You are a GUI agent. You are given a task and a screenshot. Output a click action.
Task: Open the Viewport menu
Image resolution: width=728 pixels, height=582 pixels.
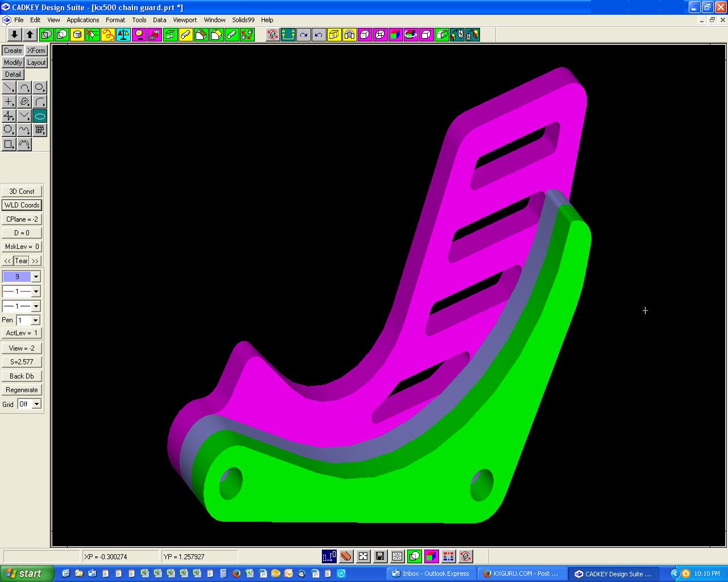[185, 20]
